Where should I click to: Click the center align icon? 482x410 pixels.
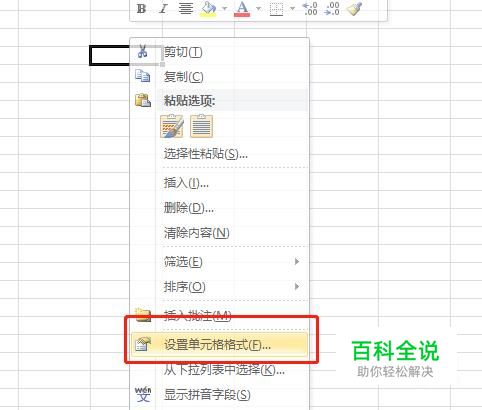(x=185, y=8)
